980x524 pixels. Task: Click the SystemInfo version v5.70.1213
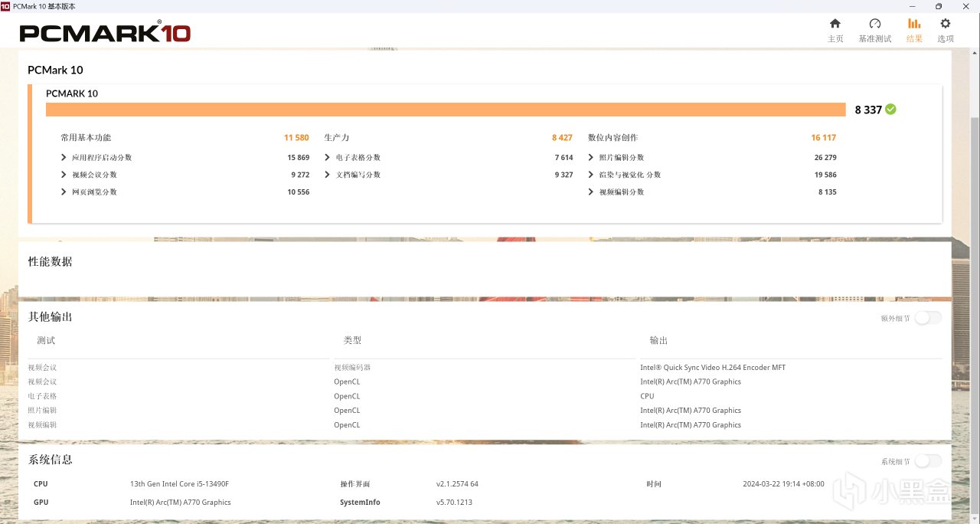click(x=454, y=503)
